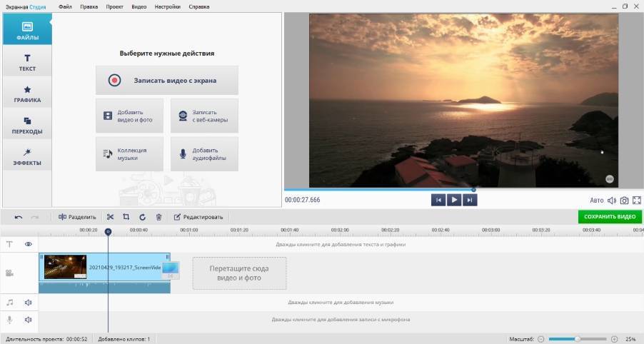Image resolution: width=644 pixels, height=344 pixels.
Task: Open the Настройки menu
Action: 166,6
